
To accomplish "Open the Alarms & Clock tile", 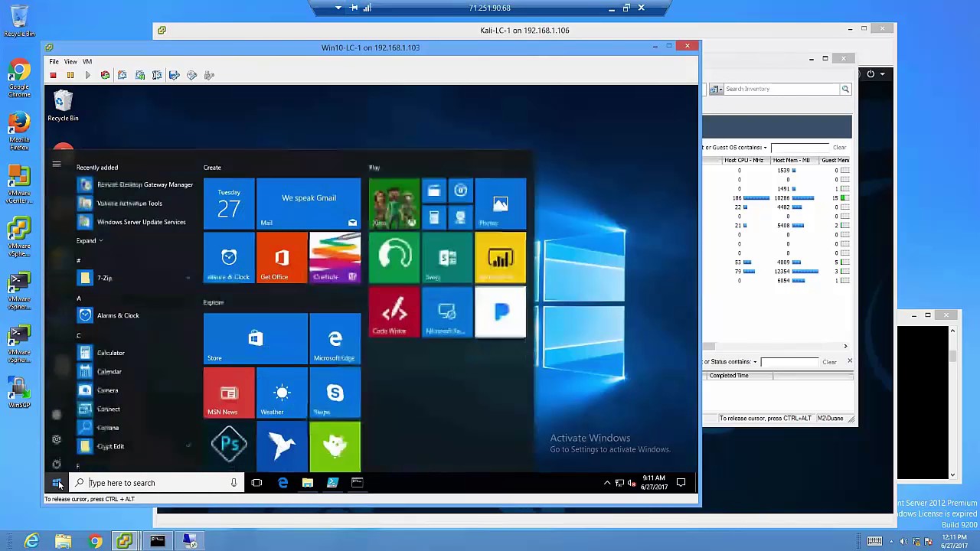I will point(229,257).
